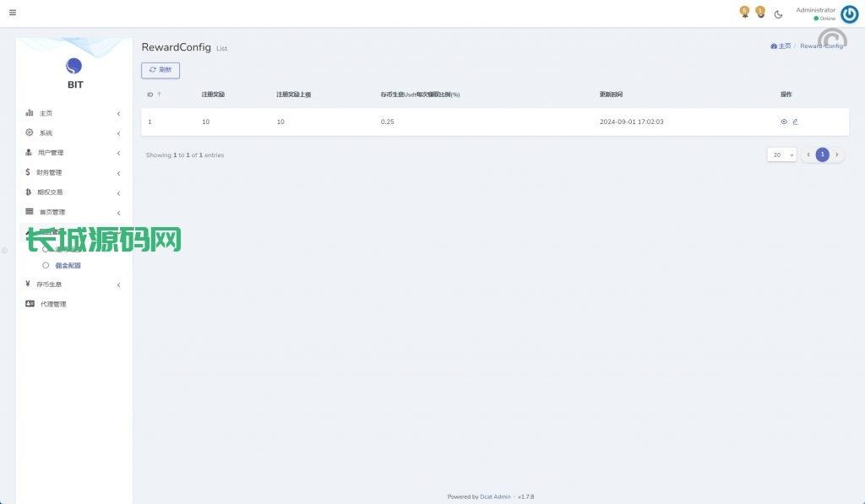The height and width of the screenshot is (504, 865).
Task: Click the gear icon for 系统
Action: click(30, 133)
